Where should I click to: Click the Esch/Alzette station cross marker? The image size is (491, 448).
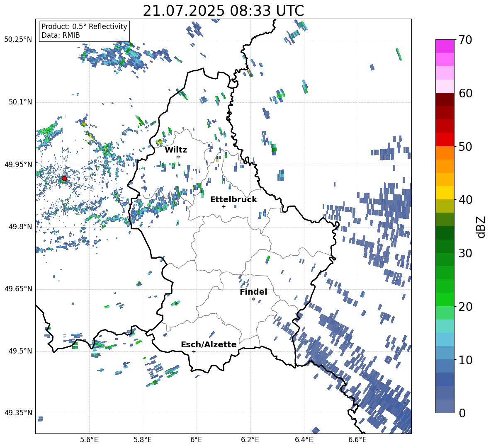click(194, 351)
